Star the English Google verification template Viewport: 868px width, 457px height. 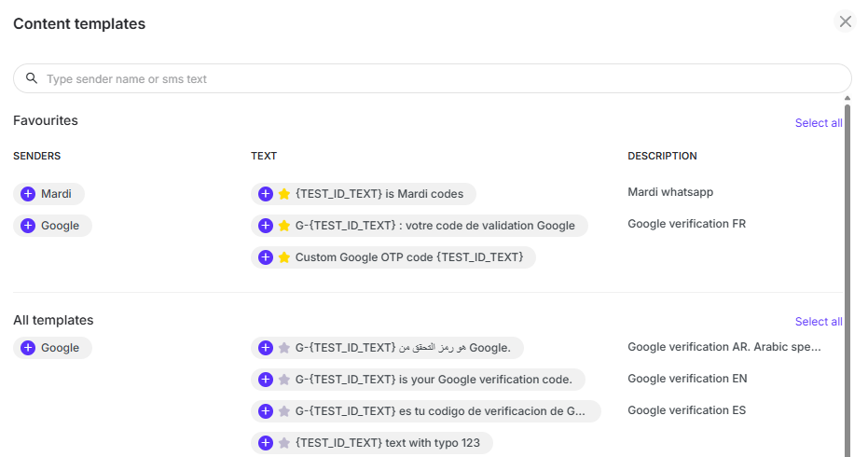[x=284, y=380]
